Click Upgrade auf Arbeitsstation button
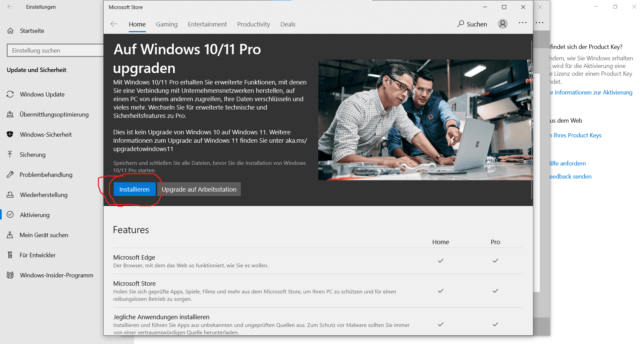The height and width of the screenshot is (344, 644). (199, 189)
